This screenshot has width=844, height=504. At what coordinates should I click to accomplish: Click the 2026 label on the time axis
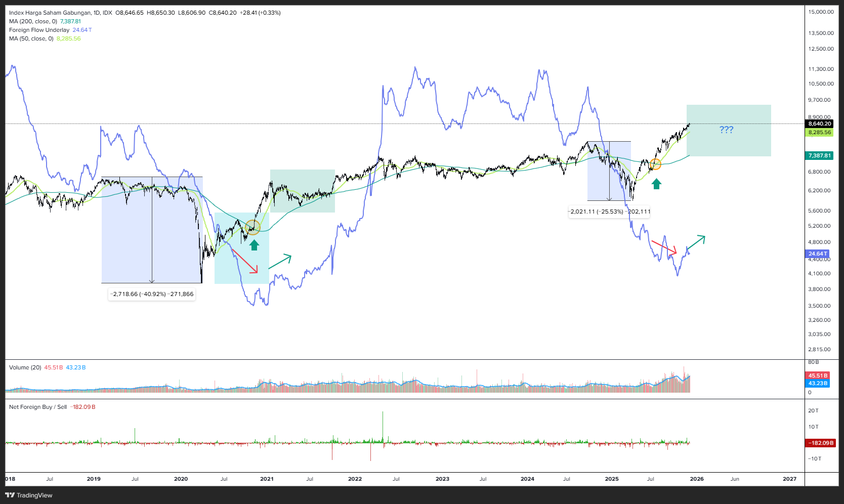[697, 479]
